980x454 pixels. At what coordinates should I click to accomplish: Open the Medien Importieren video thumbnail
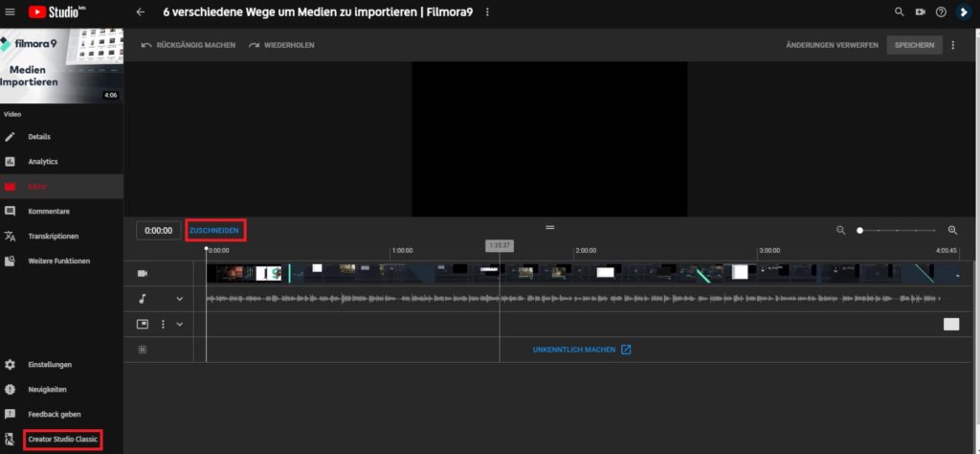[61, 66]
